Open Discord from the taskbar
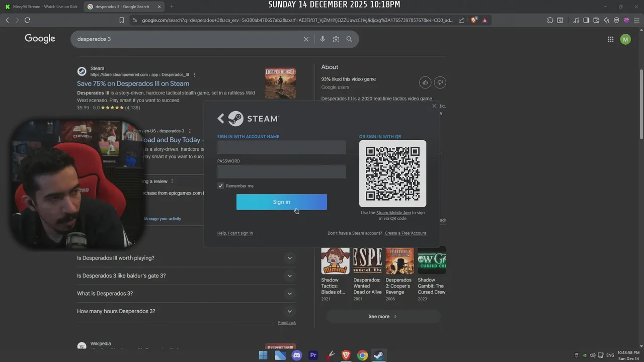This screenshot has width=644, height=362. click(296, 355)
